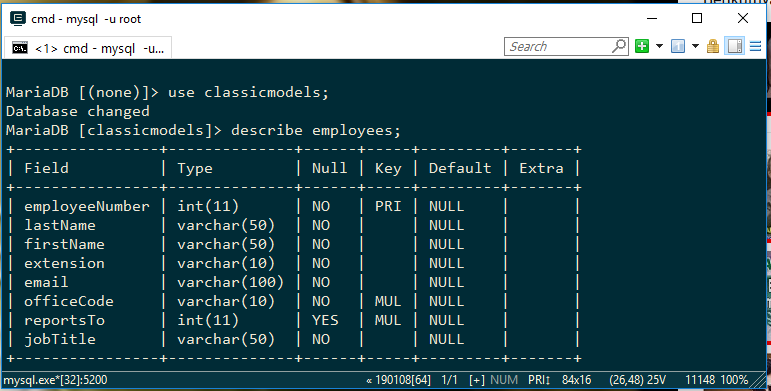The height and width of the screenshot is (391, 771).
Task: Click the 'describe employees;' command text
Action: click(316, 130)
